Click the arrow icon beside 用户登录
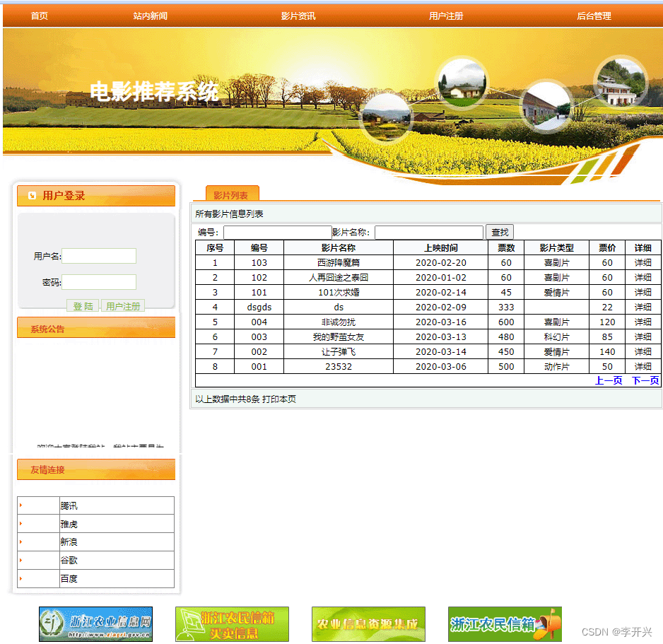Viewport: 663px width, 644px height. pyautogui.click(x=32, y=195)
